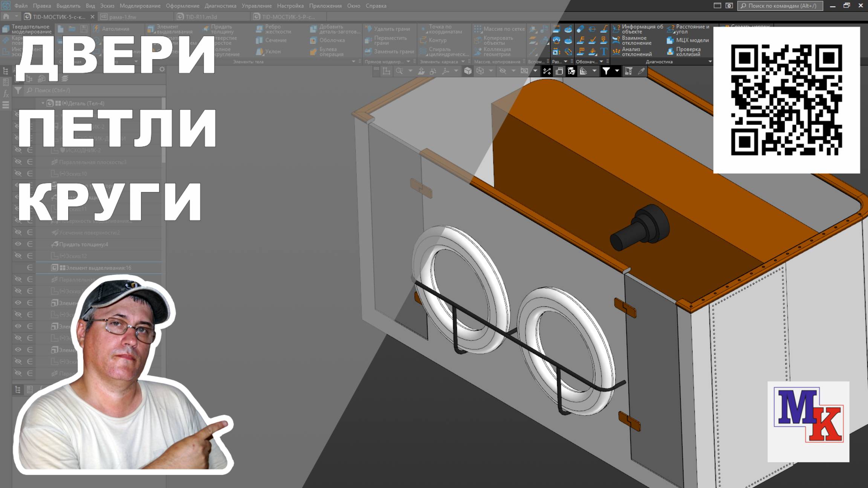868x488 pixels.
Task: Expand the Диагностика panel dropdown arrow
Action: point(710,61)
